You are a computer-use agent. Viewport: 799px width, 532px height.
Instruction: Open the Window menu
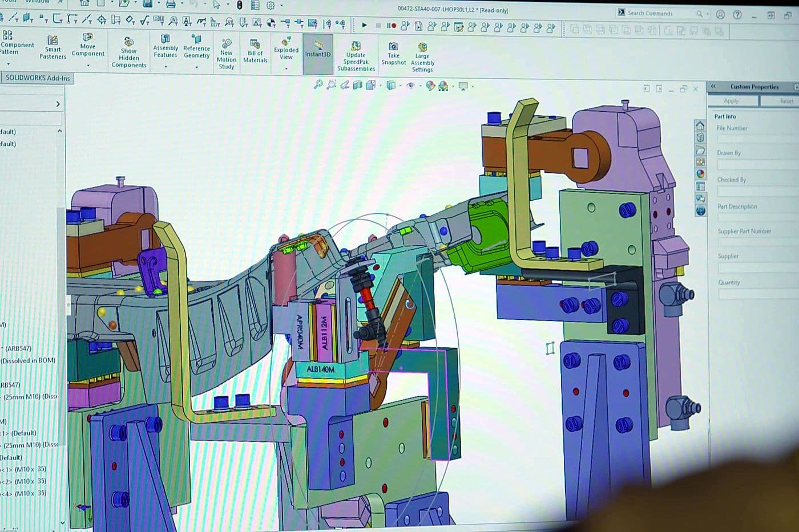pyautogui.click(x=37, y=2)
